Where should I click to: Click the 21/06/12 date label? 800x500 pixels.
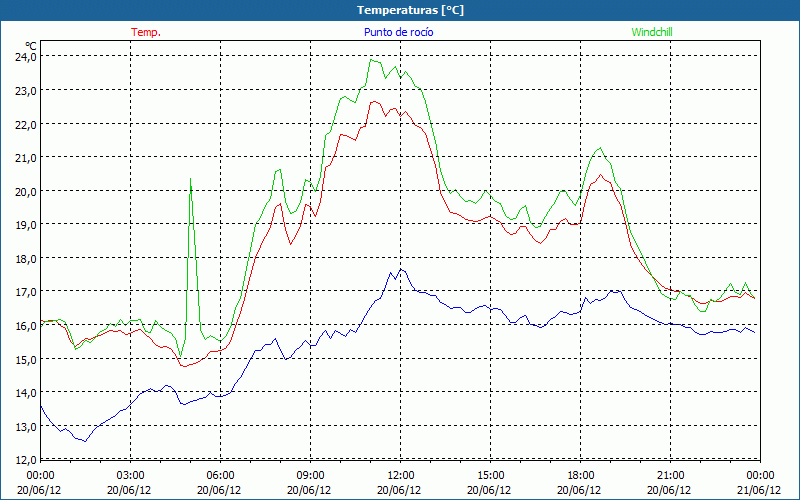tap(759, 490)
